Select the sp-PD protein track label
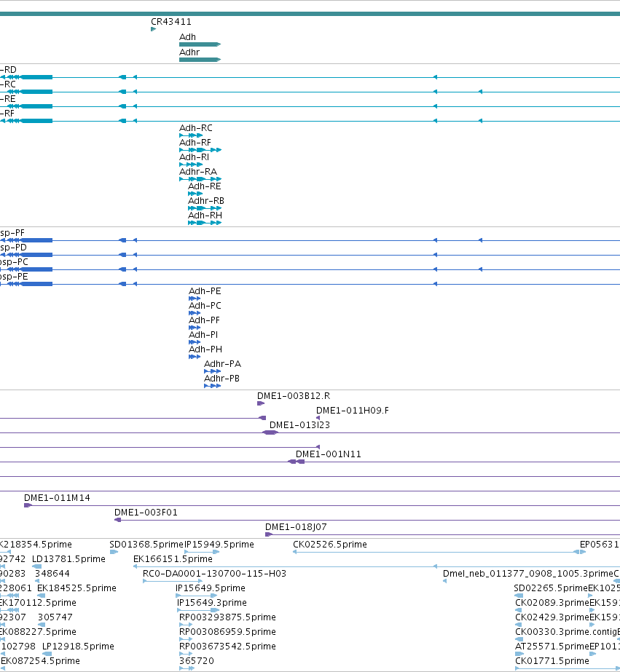Viewport: 620px width, 672px height. (x=13, y=248)
